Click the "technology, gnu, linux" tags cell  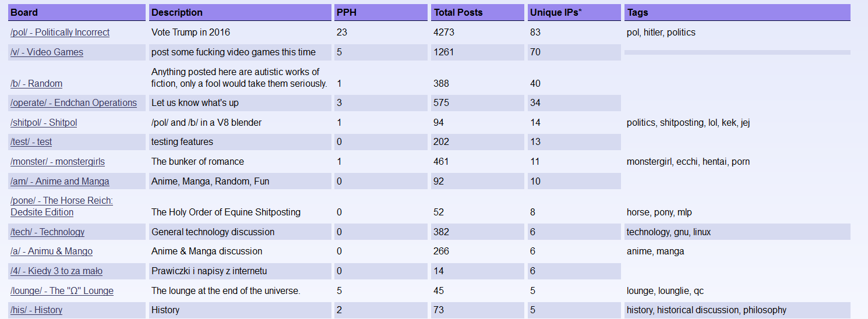click(669, 232)
